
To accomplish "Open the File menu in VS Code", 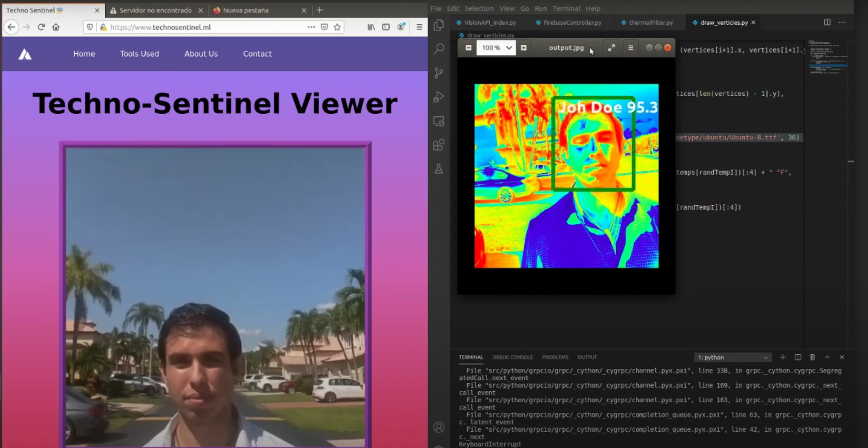I will pos(436,9).
